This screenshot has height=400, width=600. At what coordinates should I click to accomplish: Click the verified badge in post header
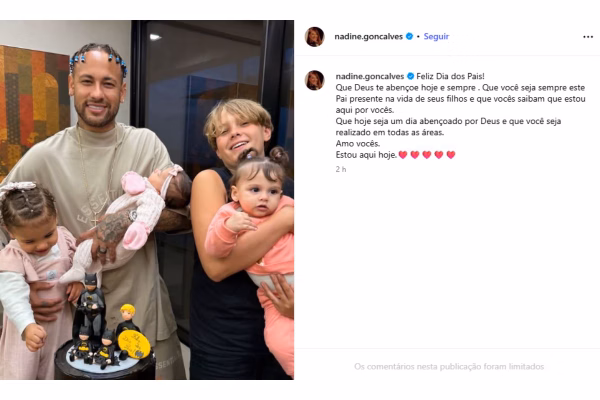coord(409,36)
